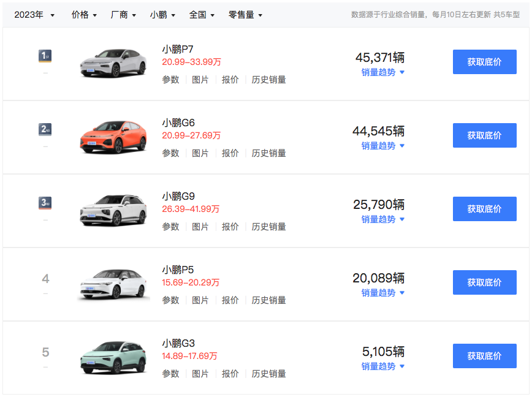The width and height of the screenshot is (532, 397).
Task: Open 图片 link under 小鹏P5
Action: (200, 300)
